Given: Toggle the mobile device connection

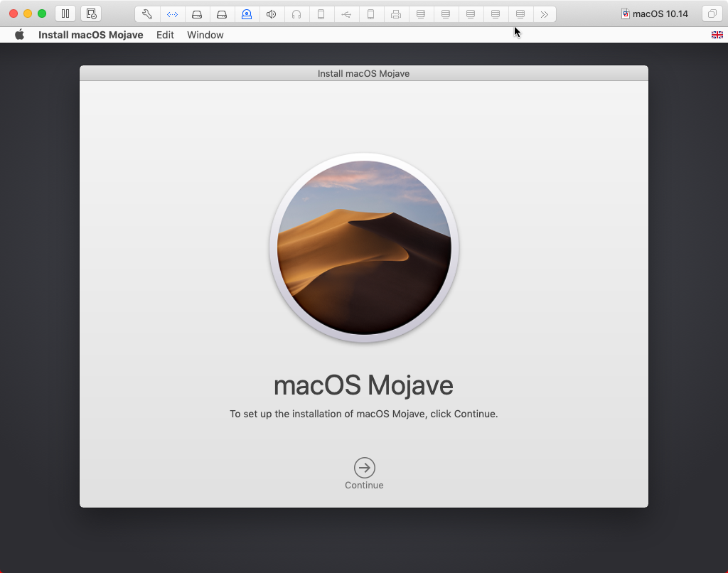Looking at the screenshot, I should click(x=321, y=14).
